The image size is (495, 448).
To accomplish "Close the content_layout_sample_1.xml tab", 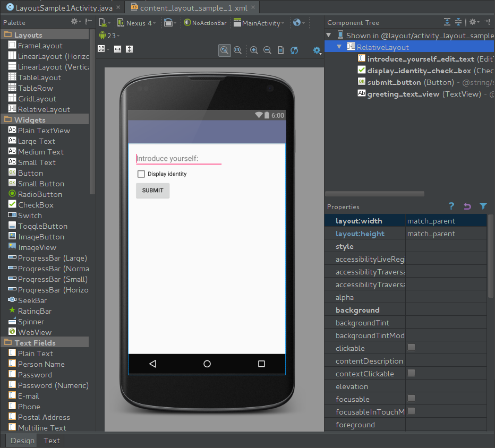I will pyautogui.click(x=253, y=7).
